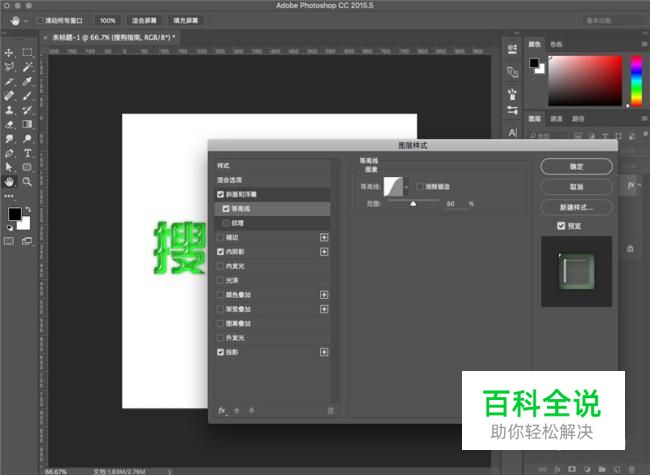Open the Hand tool preset picker arrow

pyautogui.click(x=26, y=21)
